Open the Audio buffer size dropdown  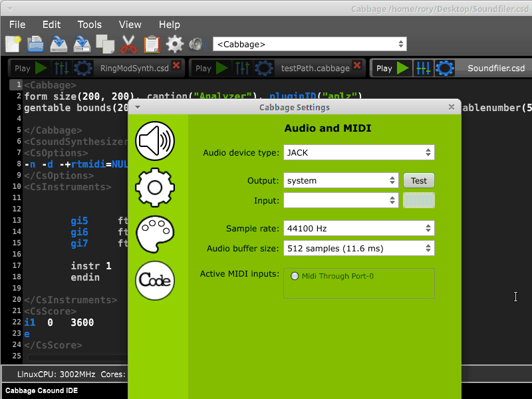click(x=358, y=249)
